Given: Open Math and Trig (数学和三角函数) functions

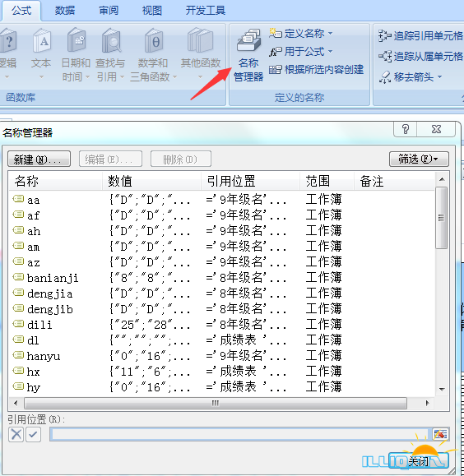Looking at the screenshot, I should [x=153, y=54].
